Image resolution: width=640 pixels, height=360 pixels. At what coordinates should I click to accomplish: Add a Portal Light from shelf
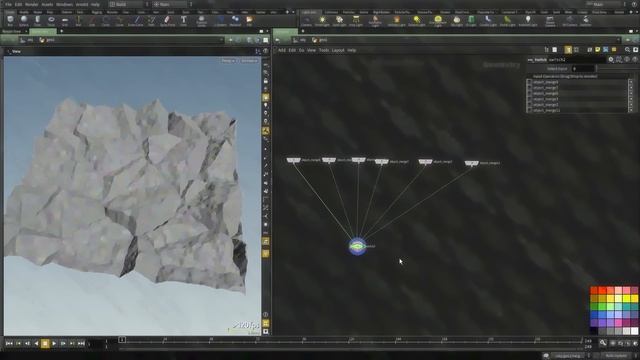507,21
